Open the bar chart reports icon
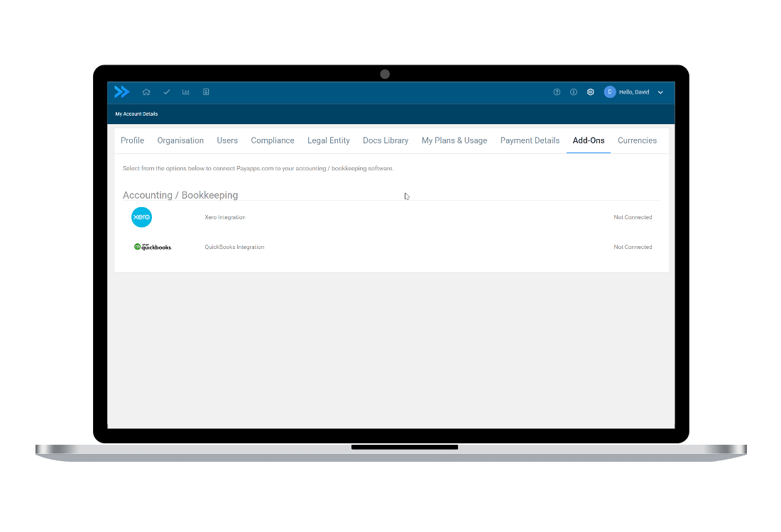 [x=186, y=92]
